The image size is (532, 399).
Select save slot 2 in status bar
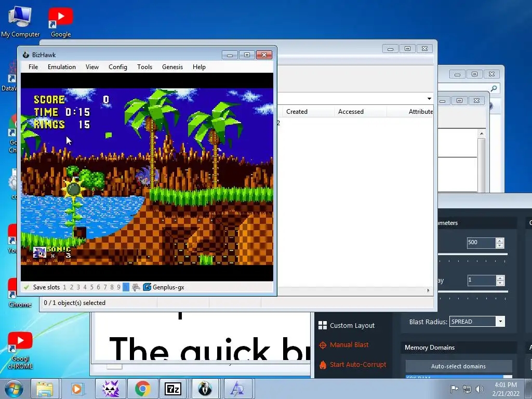[x=71, y=287]
